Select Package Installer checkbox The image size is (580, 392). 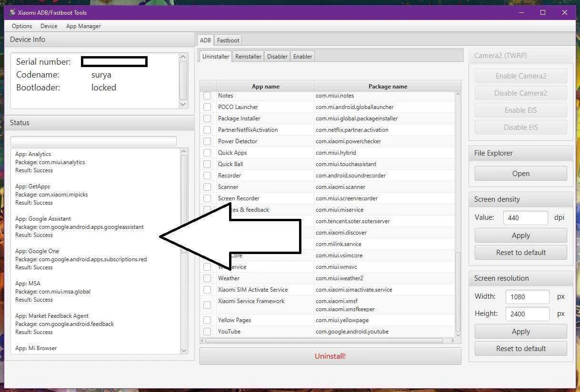click(207, 118)
